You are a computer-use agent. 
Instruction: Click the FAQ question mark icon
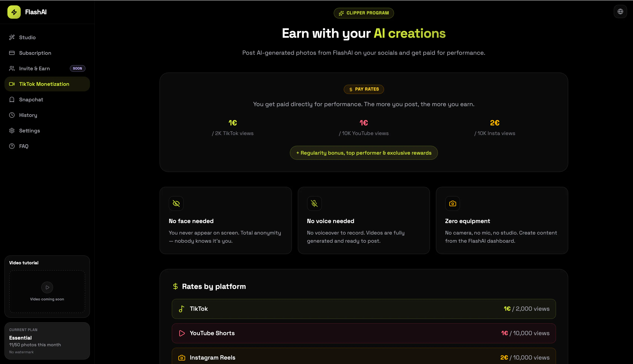12,146
